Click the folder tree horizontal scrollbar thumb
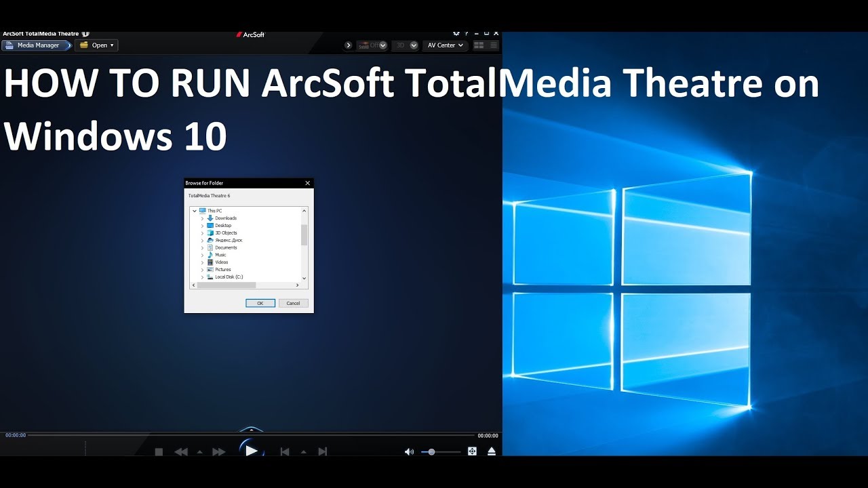This screenshot has width=868, height=488. pos(226,285)
